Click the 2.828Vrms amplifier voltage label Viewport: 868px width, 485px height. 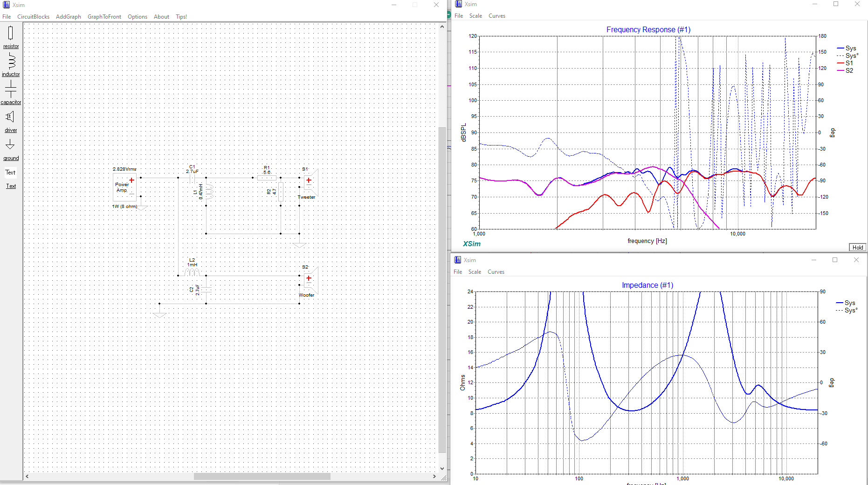pos(124,169)
